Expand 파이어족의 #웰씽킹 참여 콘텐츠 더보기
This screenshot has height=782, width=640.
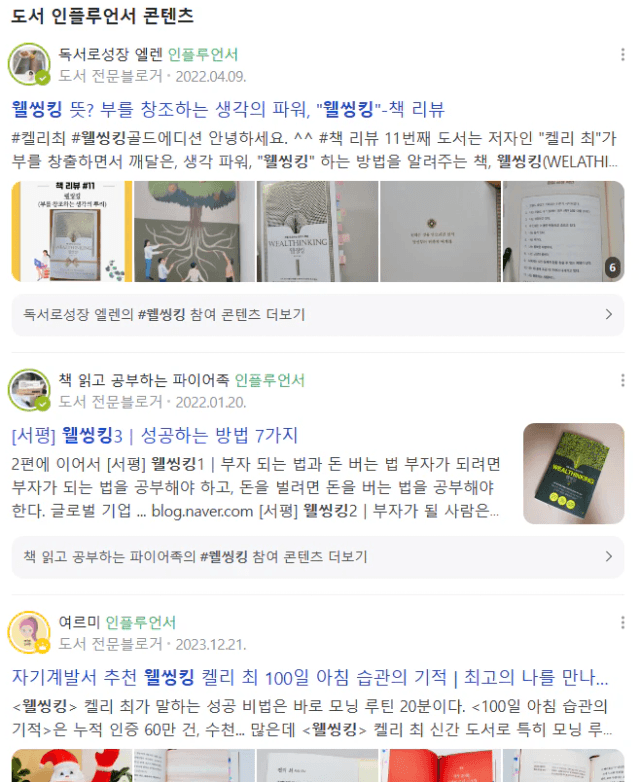click(x=318, y=557)
